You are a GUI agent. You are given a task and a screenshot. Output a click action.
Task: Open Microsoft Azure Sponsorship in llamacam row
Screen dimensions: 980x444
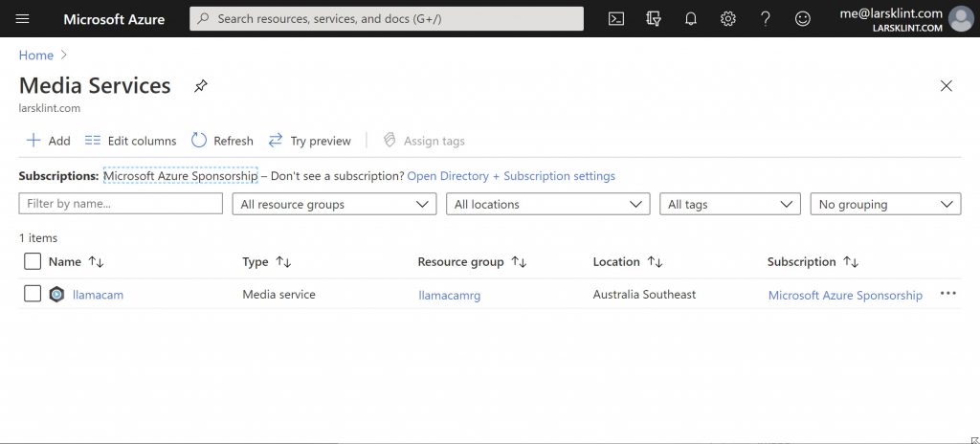[845, 295]
